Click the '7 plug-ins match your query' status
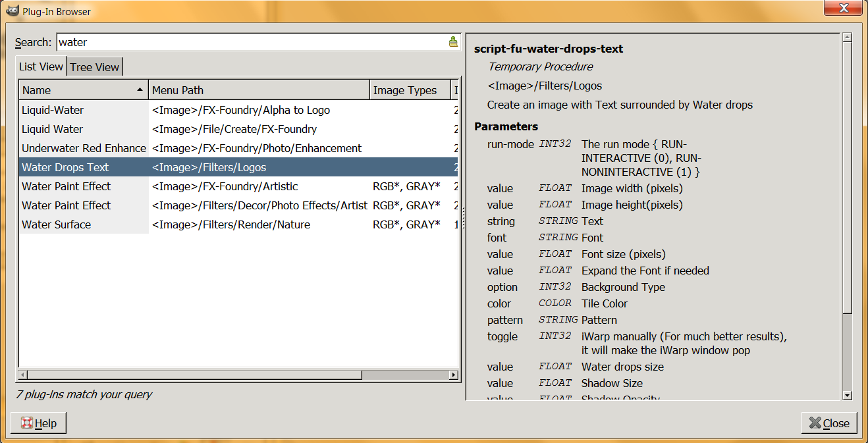 pos(84,394)
